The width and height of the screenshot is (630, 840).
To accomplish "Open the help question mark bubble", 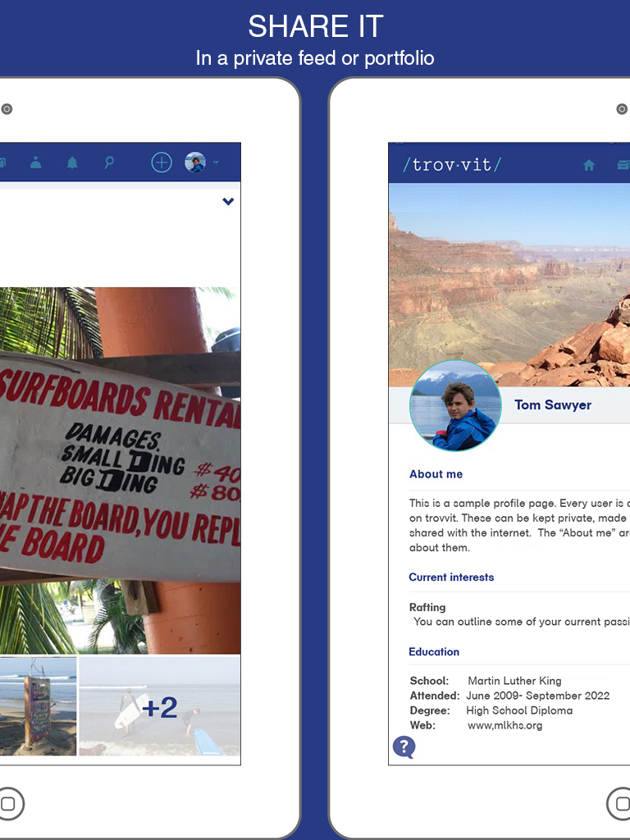I will [x=404, y=746].
